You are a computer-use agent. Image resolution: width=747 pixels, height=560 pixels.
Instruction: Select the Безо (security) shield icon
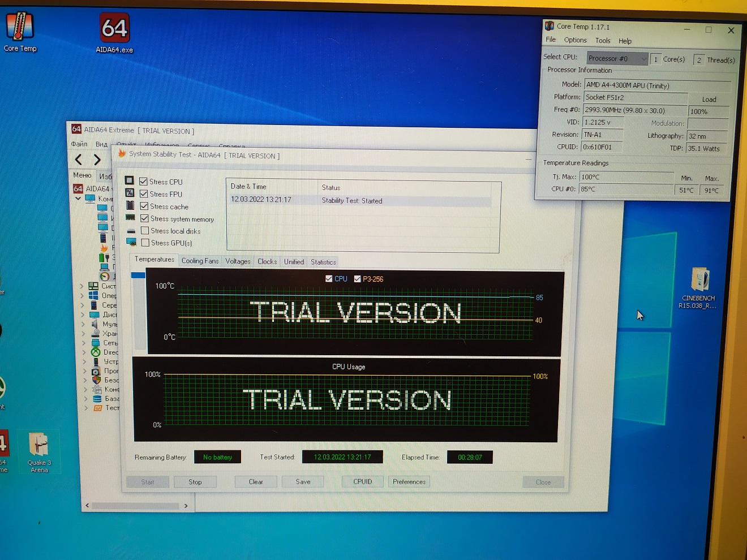[x=97, y=380]
